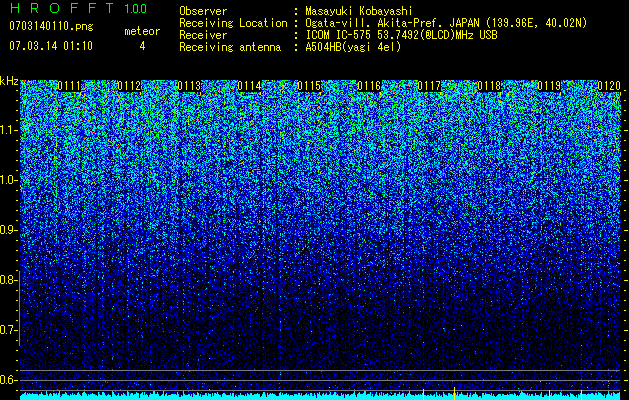This screenshot has width=629, height=400.
Task: Click the Observer field label
Action: coord(203,11)
